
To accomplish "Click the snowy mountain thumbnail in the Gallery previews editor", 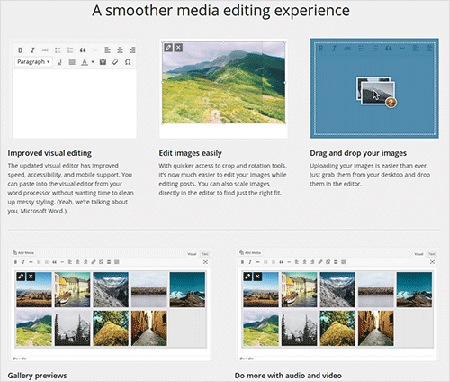I will pos(111,289).
